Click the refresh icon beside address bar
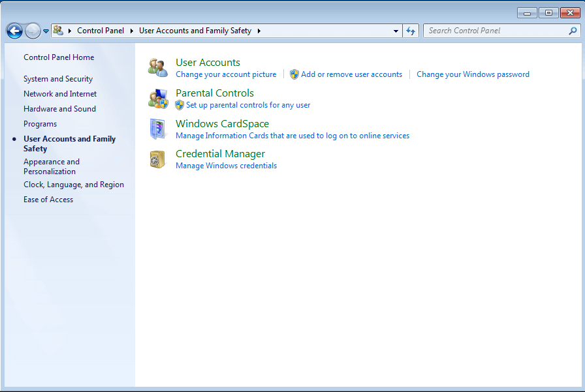The height and width of the screenshot is (392, 585). click(x=411, y=31)
